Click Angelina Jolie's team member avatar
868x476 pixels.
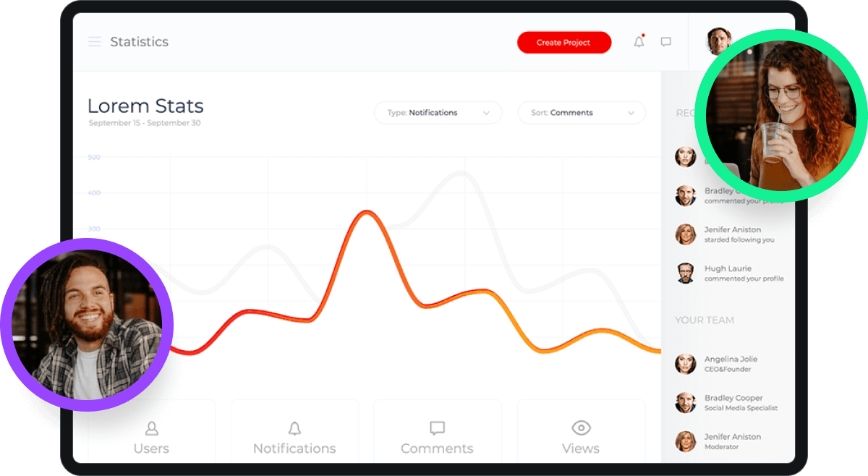tap(685, 364)
